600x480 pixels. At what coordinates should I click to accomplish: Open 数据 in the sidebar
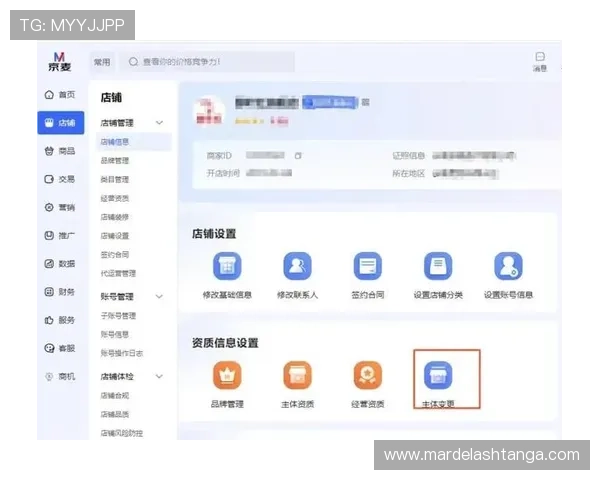point(60,264)
